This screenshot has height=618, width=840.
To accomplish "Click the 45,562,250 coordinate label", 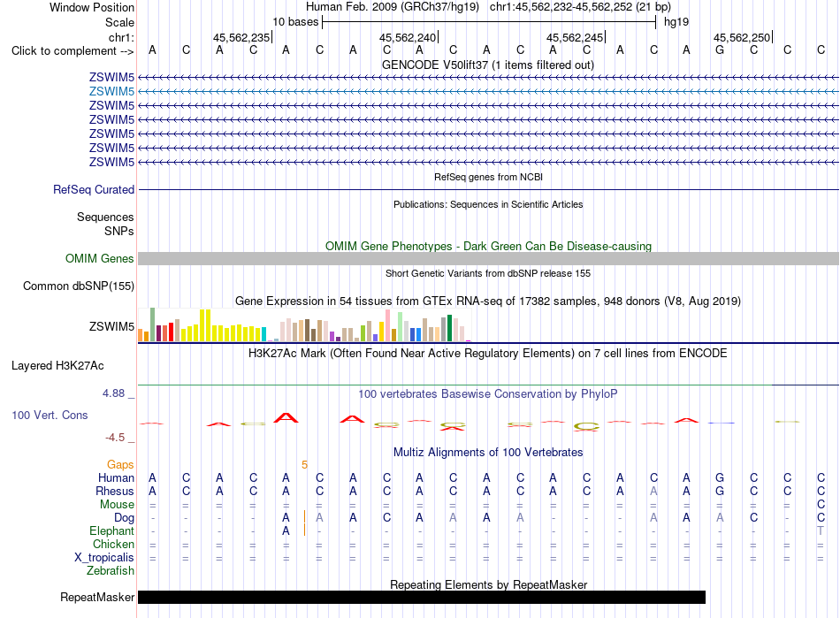I will 742,37.
